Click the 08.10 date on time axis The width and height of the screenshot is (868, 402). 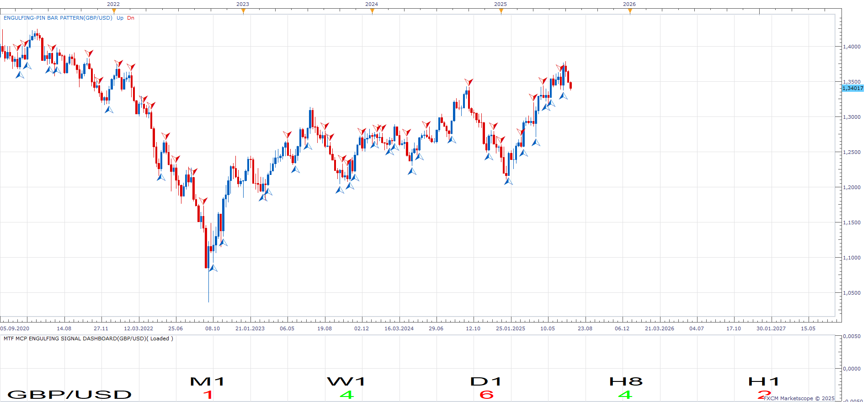click(213, 328)
